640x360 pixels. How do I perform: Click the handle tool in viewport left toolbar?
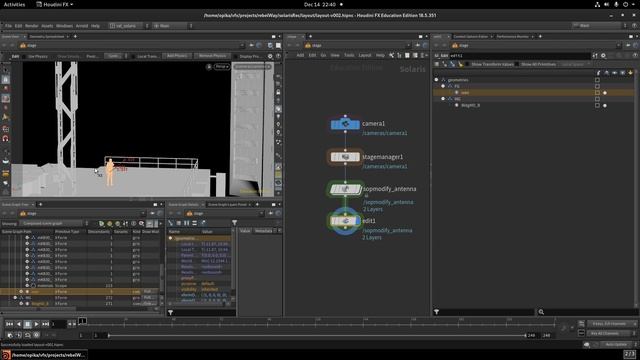(x=6, y=117)
